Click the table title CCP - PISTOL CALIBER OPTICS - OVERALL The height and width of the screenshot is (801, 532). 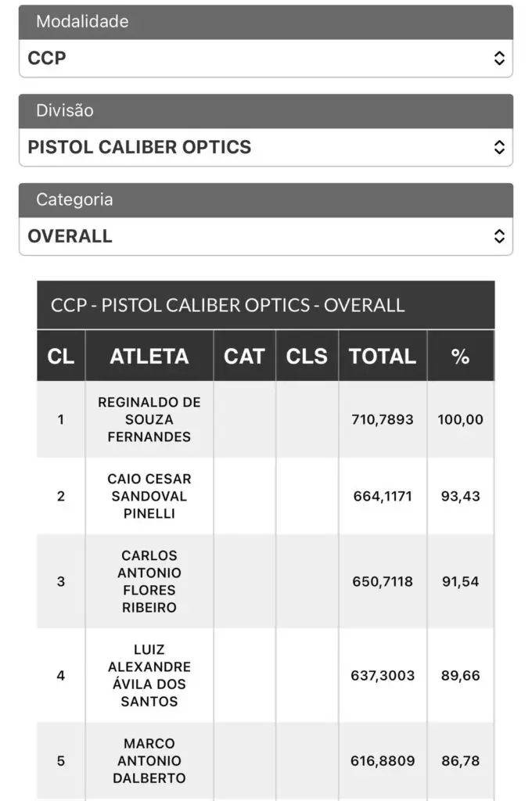(x=228, y=305)
